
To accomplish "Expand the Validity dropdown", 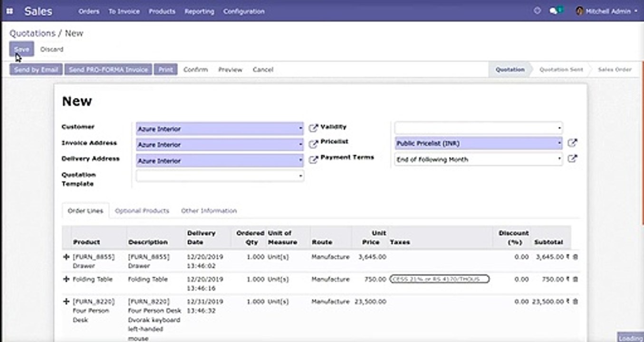I will (559, 128).
